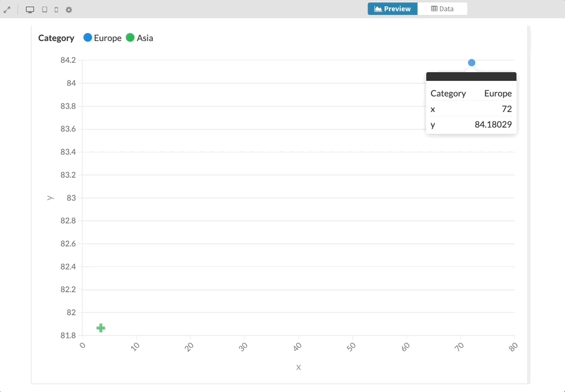
Task: Click the fullscreen expand arrows icon
Action: [x=7, y=10]
